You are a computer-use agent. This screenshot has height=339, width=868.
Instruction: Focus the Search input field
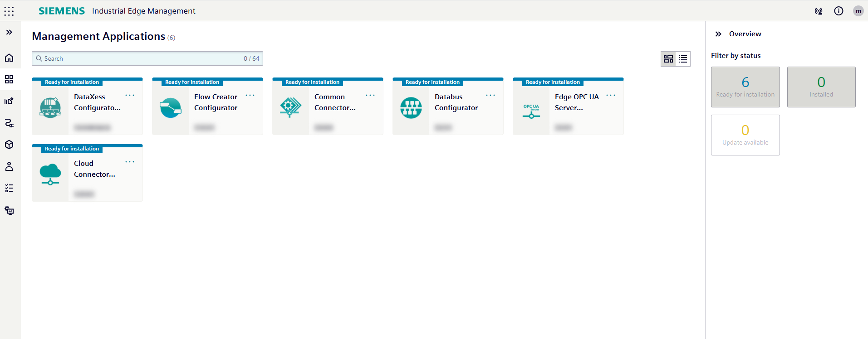click(x=147, y=58)
